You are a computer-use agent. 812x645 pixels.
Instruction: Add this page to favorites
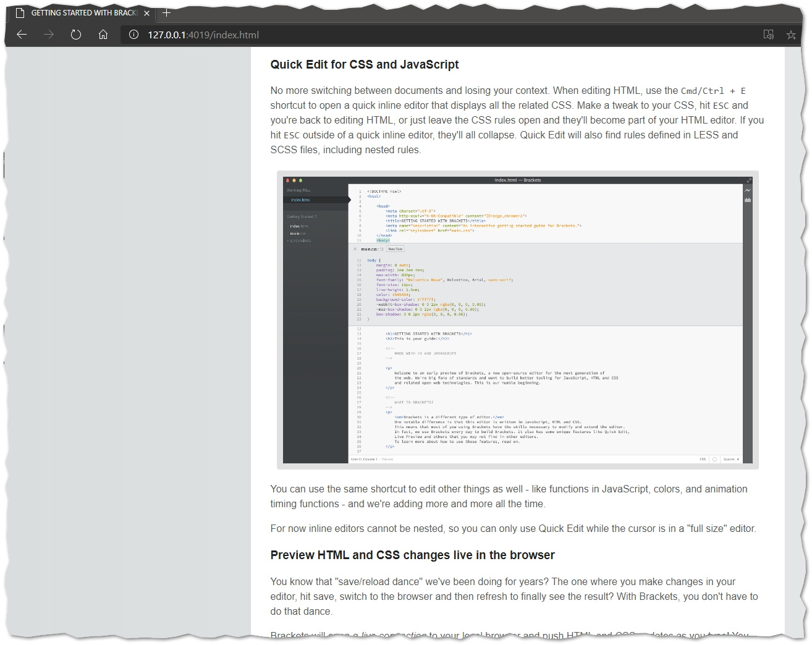[791, 35]
